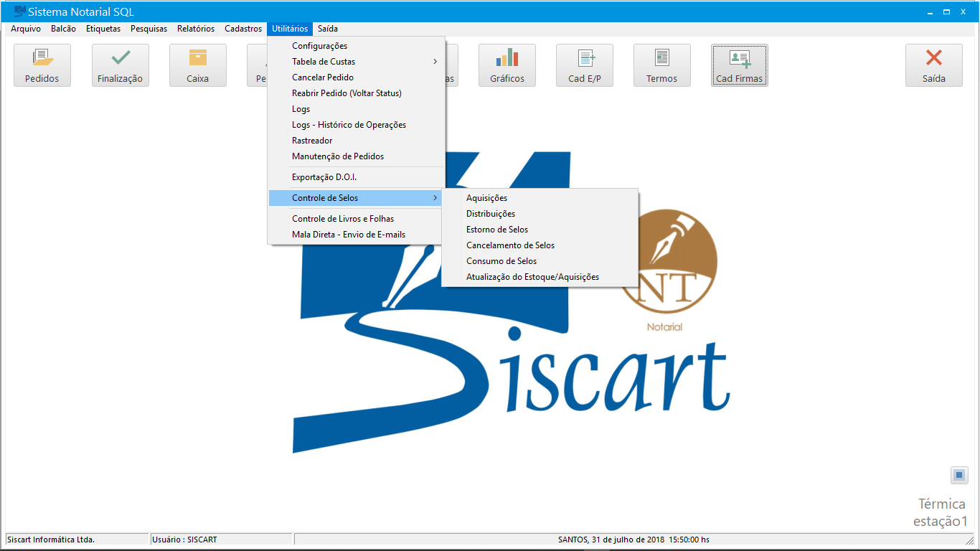
Task: Click the red X Saída icon
Action: tap(934, 65)
